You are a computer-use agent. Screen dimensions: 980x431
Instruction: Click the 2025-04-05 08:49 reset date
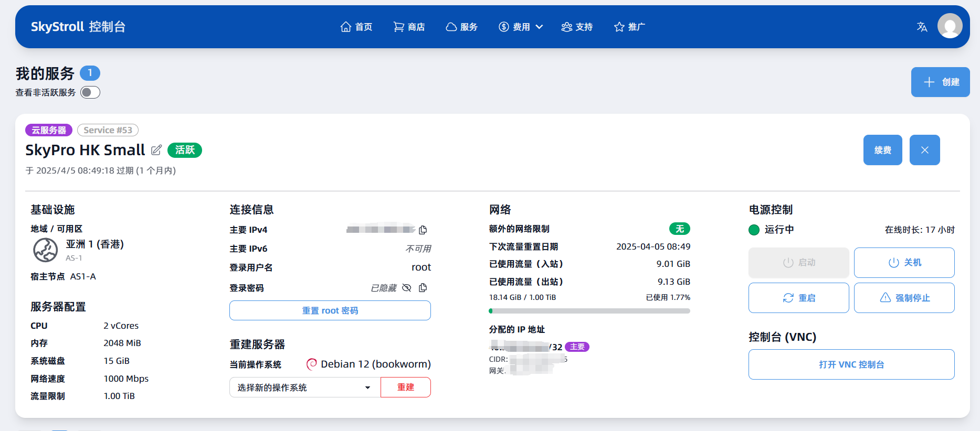point(654,246)
